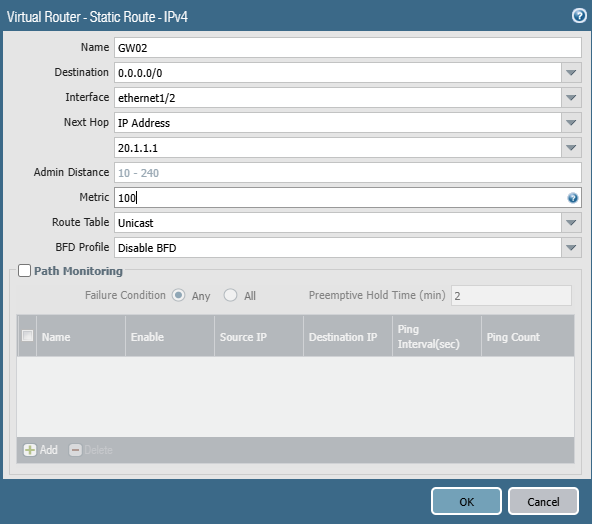Screen dimensions: 592x524
Task: Click the green Add plus icon
Action: click(30, 450)
